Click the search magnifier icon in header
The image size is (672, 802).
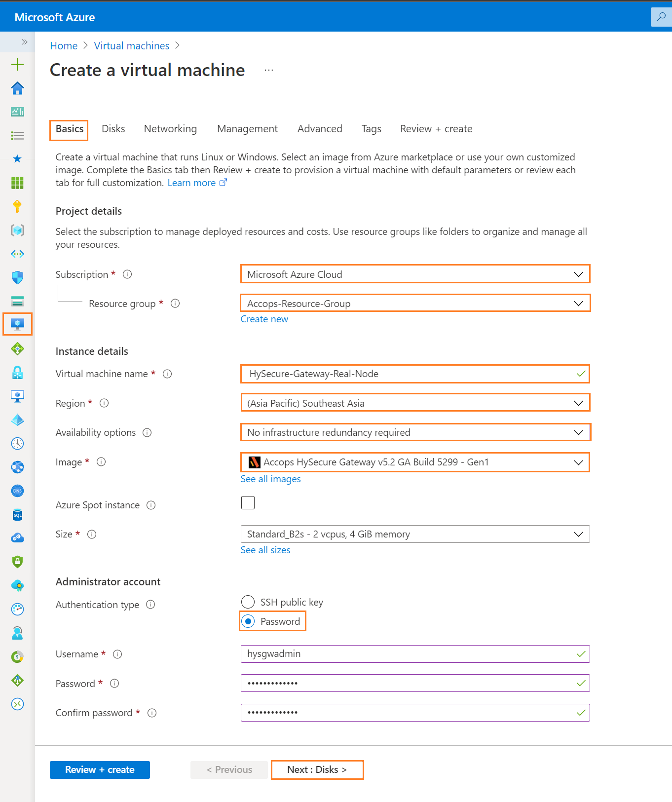pos(661,17)
